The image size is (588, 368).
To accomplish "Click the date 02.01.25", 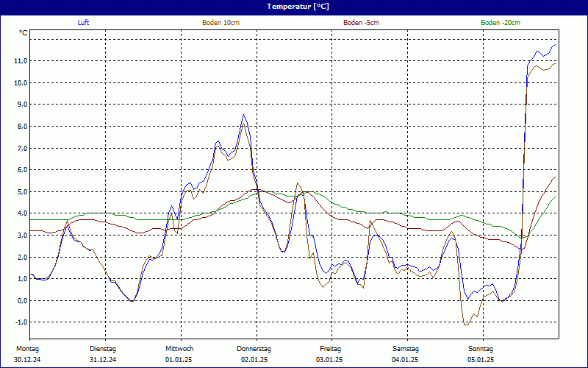I will point(254,360).
